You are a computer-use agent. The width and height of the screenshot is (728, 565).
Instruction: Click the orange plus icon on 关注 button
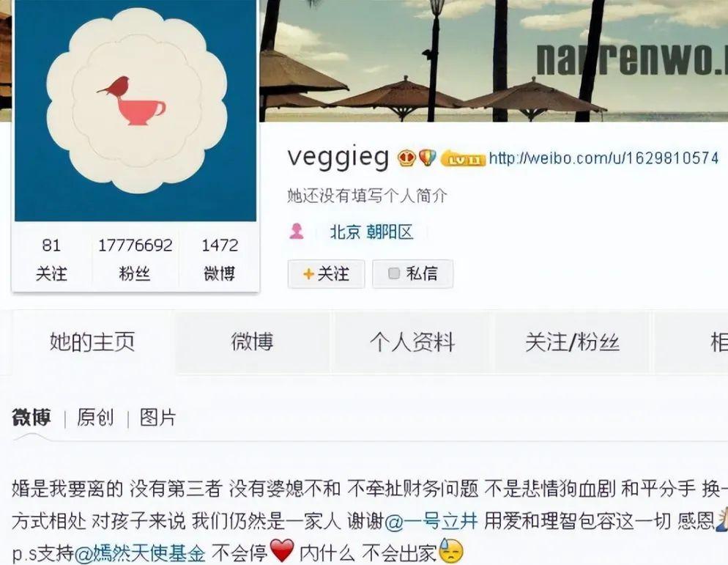pos(308,273)
